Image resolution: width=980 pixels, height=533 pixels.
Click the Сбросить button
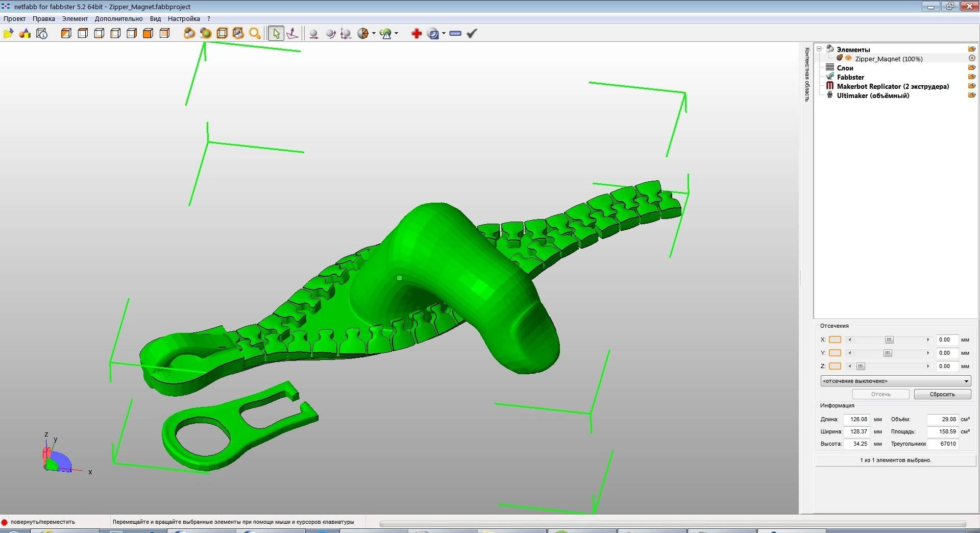click(x=942, y=394)
